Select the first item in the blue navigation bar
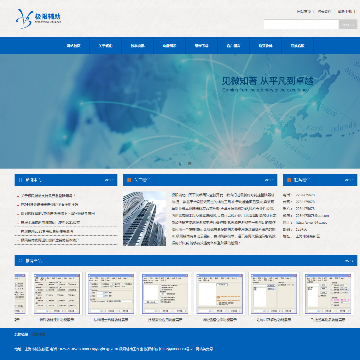This screenshot has height=360, width=360. click(73, 46)
